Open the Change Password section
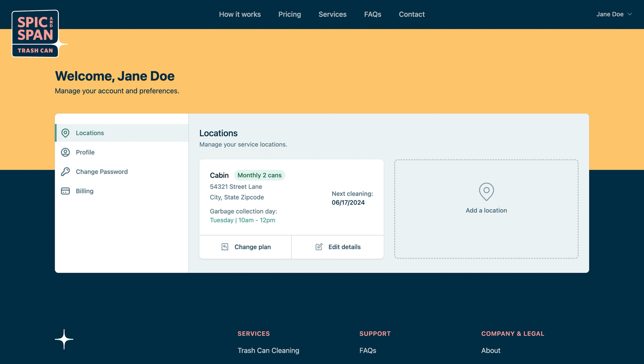 coord(122,172)
